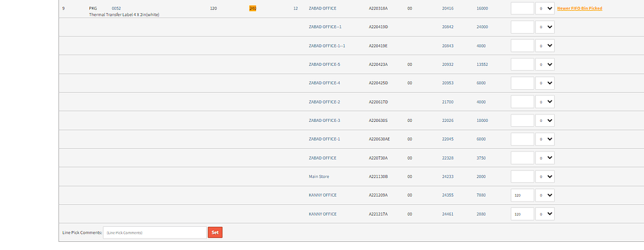Click the quantity field in the A220730A row
The height and width of the screenshot is (250, 644).
[x=523, y=158]
